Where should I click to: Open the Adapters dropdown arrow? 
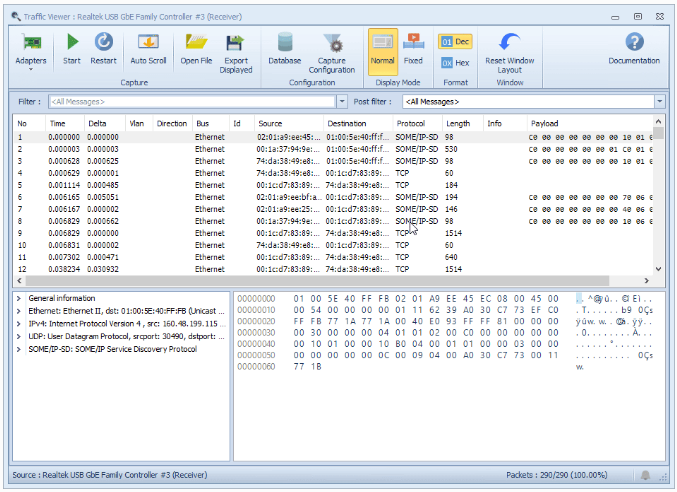pyautogui.click(x=31, y=69)
